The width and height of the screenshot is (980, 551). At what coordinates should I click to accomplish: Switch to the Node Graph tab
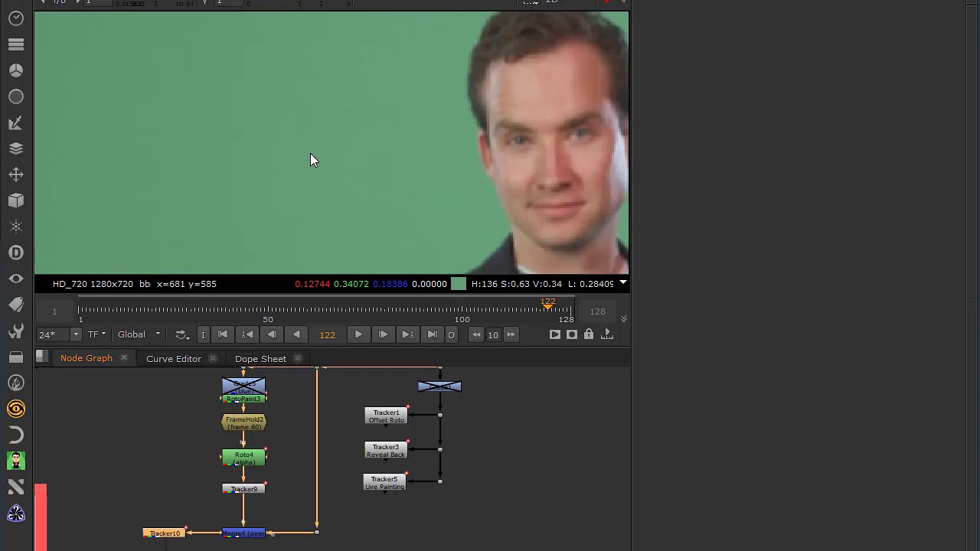click(87, 358)
